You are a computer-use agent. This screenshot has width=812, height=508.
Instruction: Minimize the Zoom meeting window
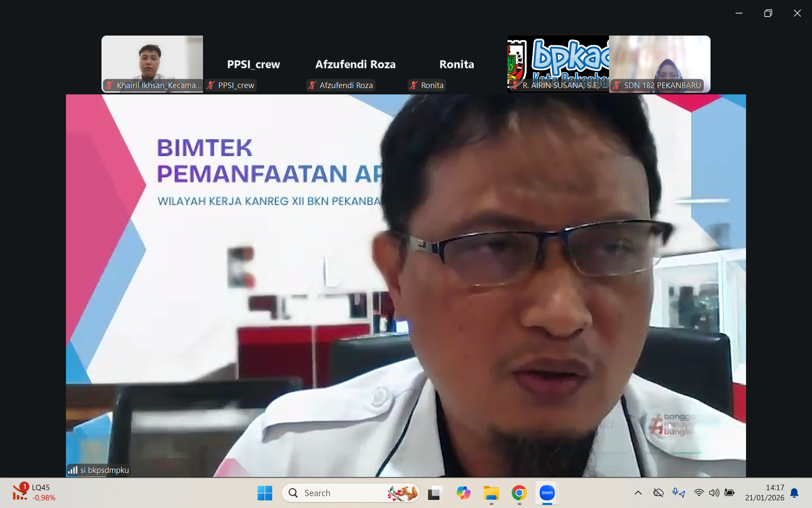pos(739,13)
